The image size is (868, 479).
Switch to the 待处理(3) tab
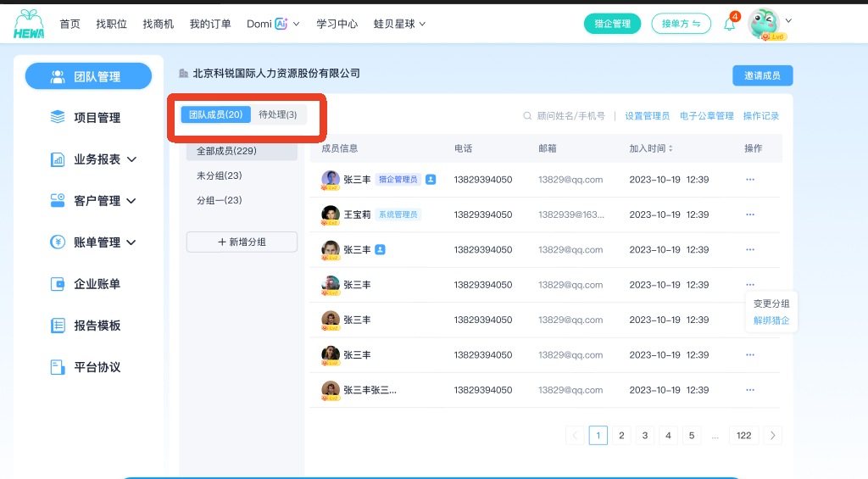tap(278, 114)
